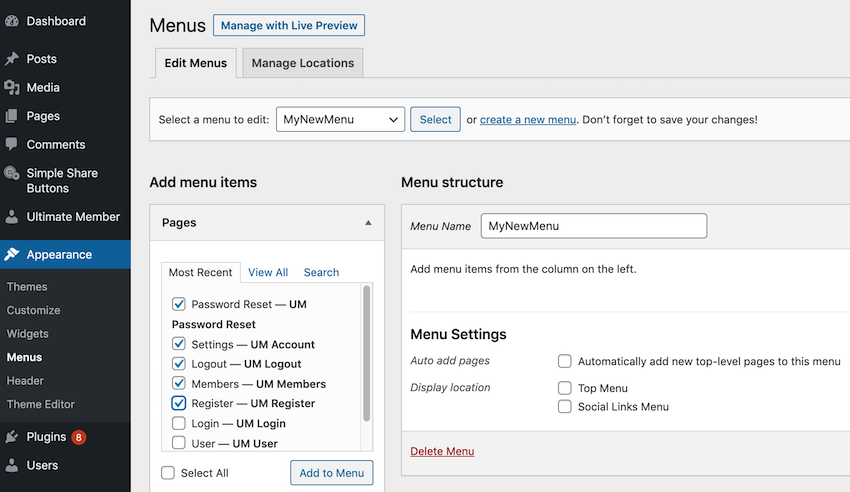Uncheck Logout — UM Logout checkbox
The image size is (850, 492).
click(x=179, y=364)
